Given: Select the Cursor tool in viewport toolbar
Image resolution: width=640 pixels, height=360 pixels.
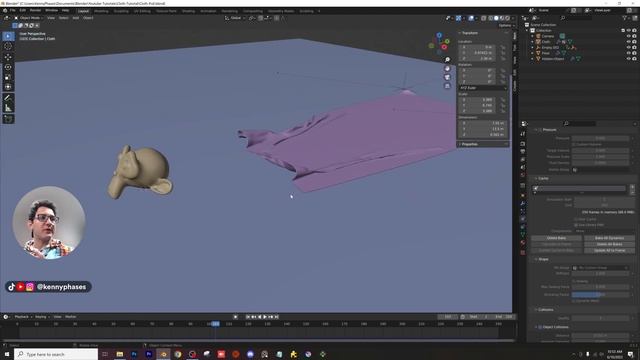Looking at the screenshot, I should [x=8, y=46].
